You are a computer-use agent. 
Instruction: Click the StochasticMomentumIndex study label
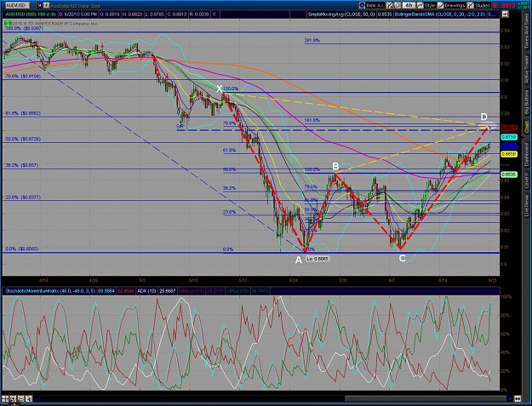click(50, 291)
